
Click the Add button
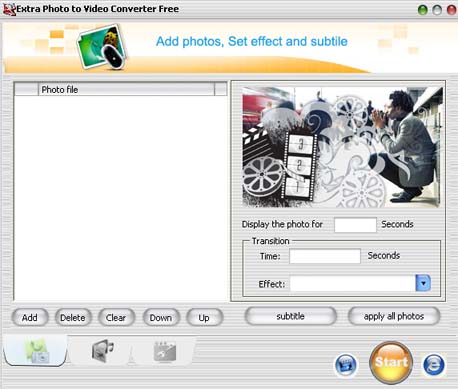coord(30,317)
